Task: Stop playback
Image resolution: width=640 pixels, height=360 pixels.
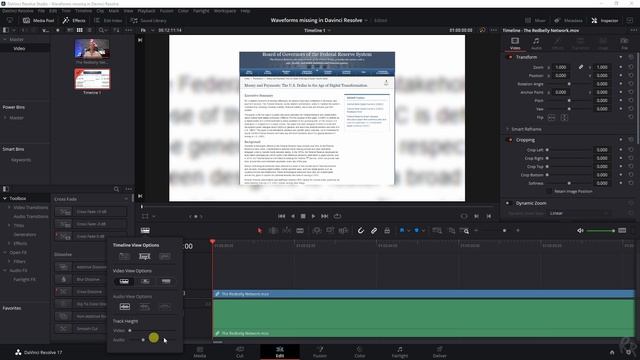Action: 303,216
